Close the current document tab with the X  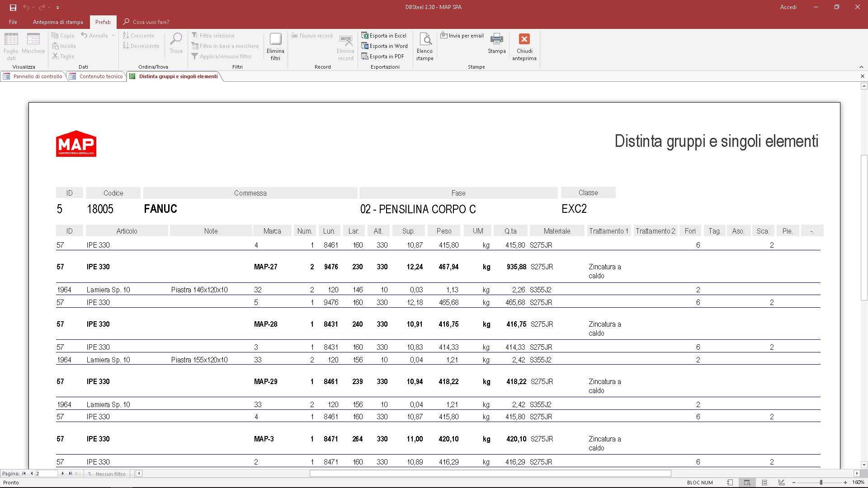(x=862, y=76)
